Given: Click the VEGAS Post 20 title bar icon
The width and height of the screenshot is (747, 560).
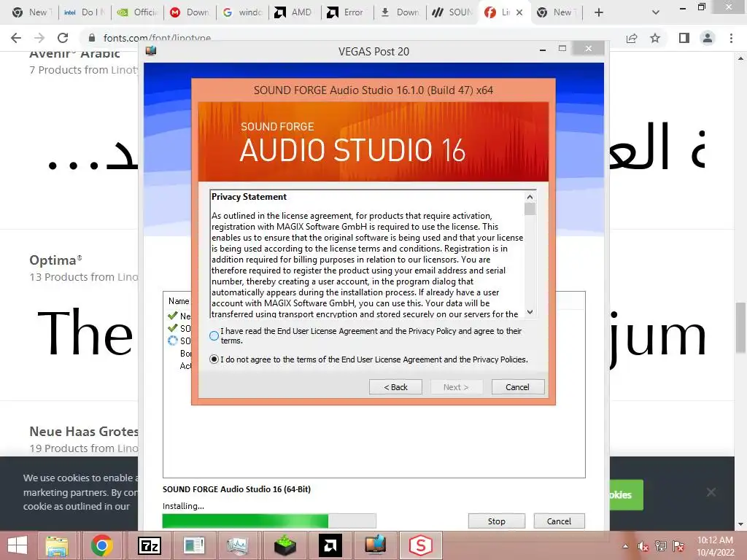Looking at the screenshot, I should point(151,50).
